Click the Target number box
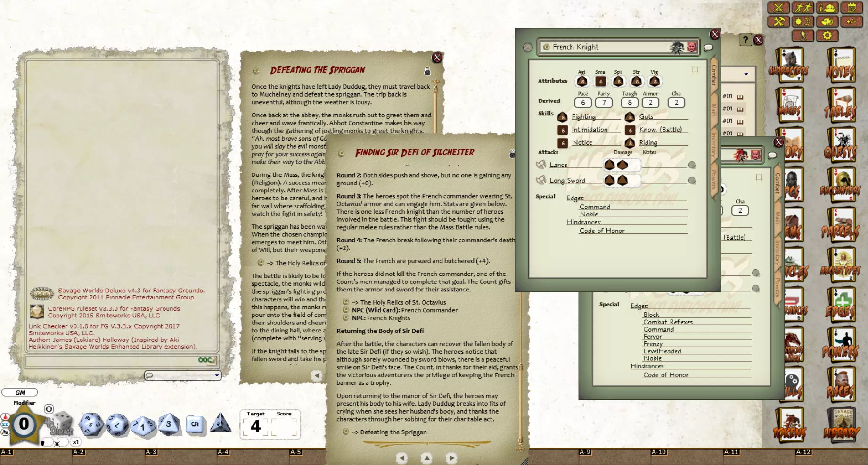Image resolution: width=868 pixels, height=465 pixels. click(x=255, y=427)
